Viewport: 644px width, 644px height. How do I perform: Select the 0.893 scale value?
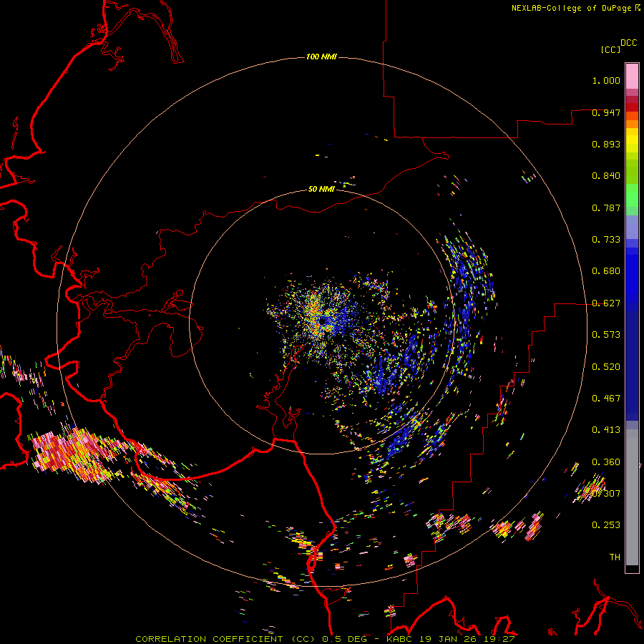pos(606,144)
